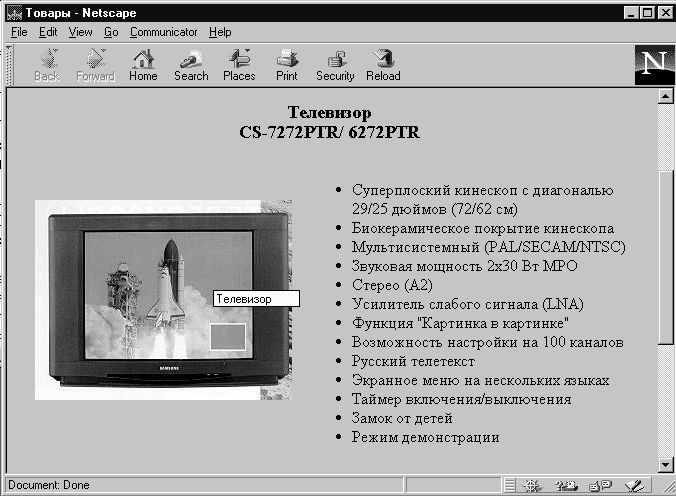Print the current page
This screenshot has width=676, height=496.
[x=287, y=64]
